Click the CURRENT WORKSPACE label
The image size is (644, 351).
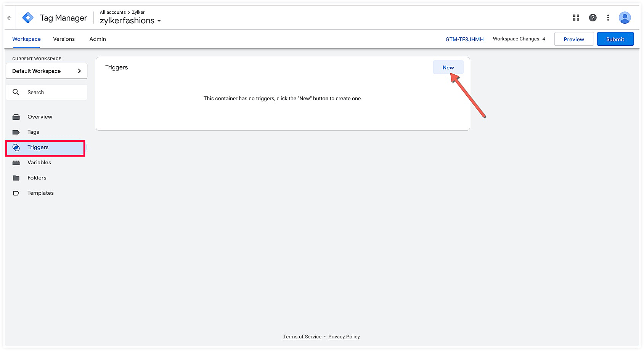(x=37, y=59)
